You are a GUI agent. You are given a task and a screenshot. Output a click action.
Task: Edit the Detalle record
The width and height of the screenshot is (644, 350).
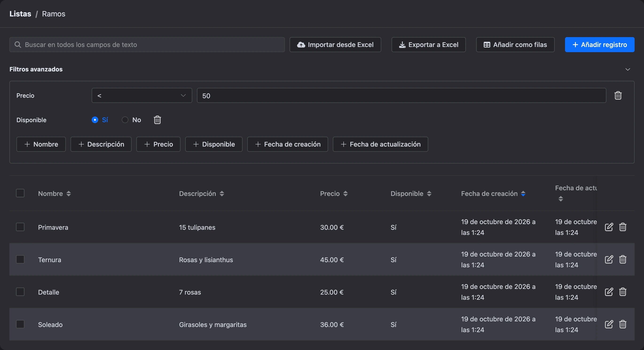pos(609,292)
